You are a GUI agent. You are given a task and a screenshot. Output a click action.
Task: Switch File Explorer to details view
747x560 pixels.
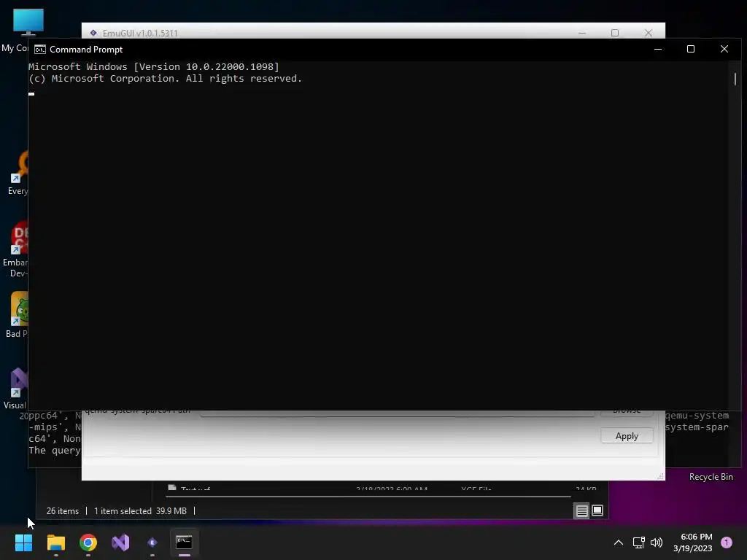[x=581, y=511]
